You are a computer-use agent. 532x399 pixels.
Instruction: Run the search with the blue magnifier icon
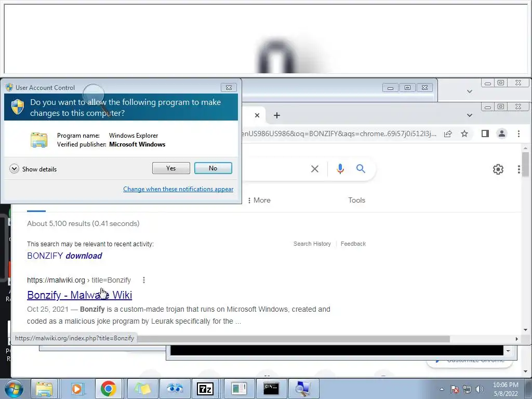[361, 169]
